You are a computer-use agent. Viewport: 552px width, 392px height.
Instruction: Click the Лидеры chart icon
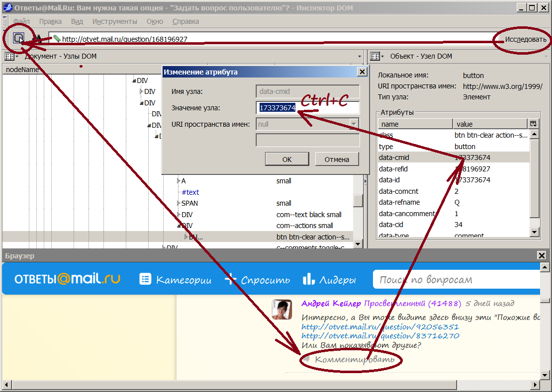tap(308, 279)
